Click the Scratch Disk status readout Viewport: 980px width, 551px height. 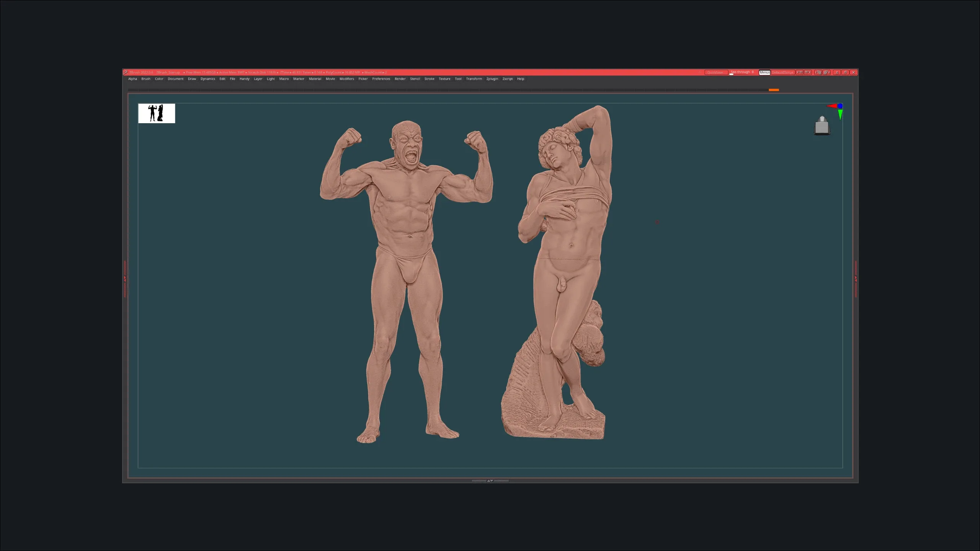click(262, 72)
